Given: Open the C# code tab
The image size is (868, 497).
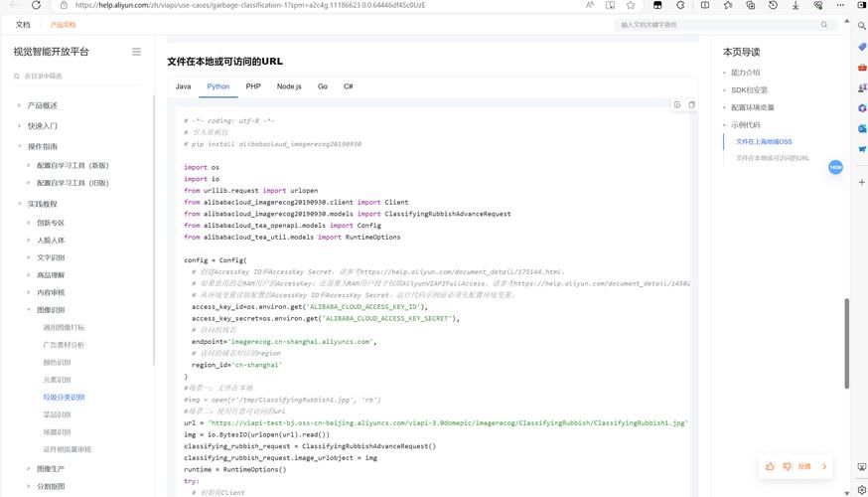Looking at the screenshot, I should 349,86.
